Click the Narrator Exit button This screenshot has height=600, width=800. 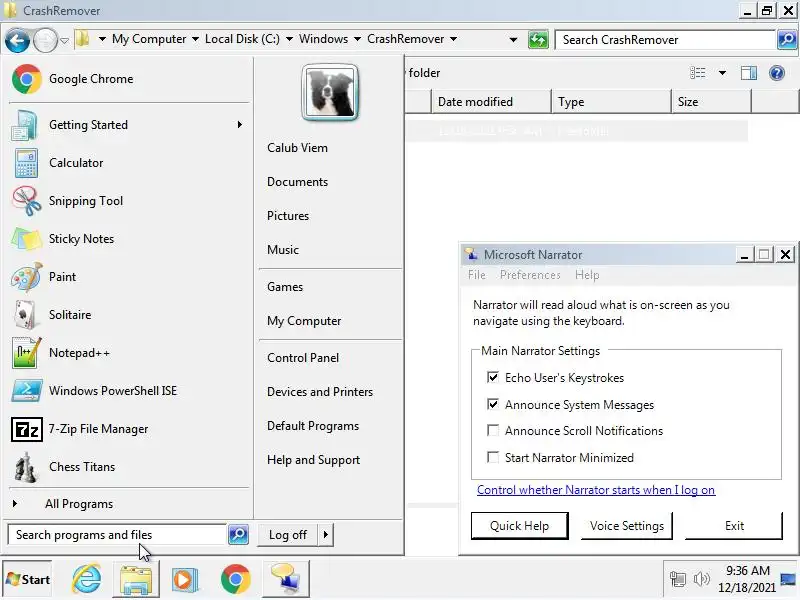tap(734, 526)
